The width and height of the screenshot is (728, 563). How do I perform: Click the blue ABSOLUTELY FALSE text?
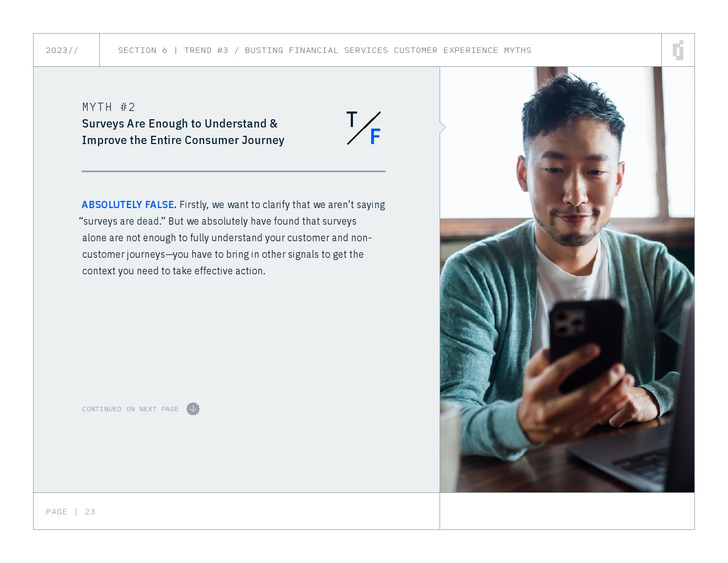pyautogui.click(x=128, y=205)
